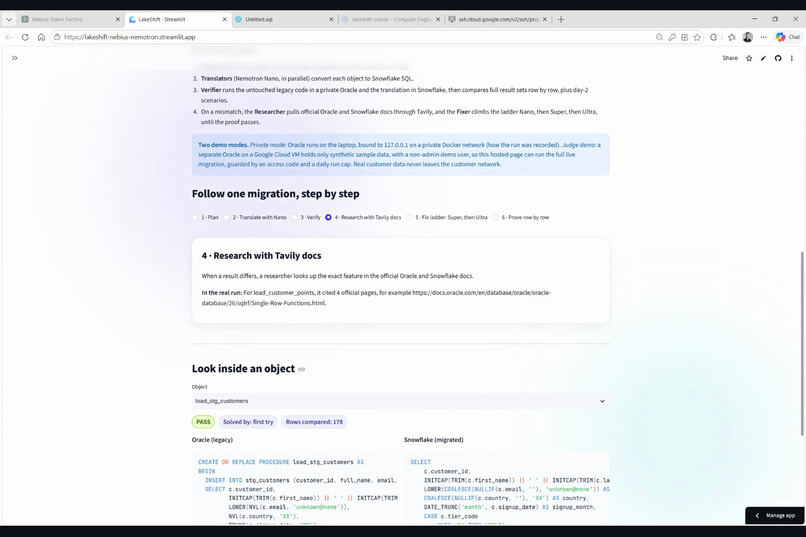Screen dimensions: 806x537
Task: Click the Oracle (legacy) code block
Action: click(294, 488)
